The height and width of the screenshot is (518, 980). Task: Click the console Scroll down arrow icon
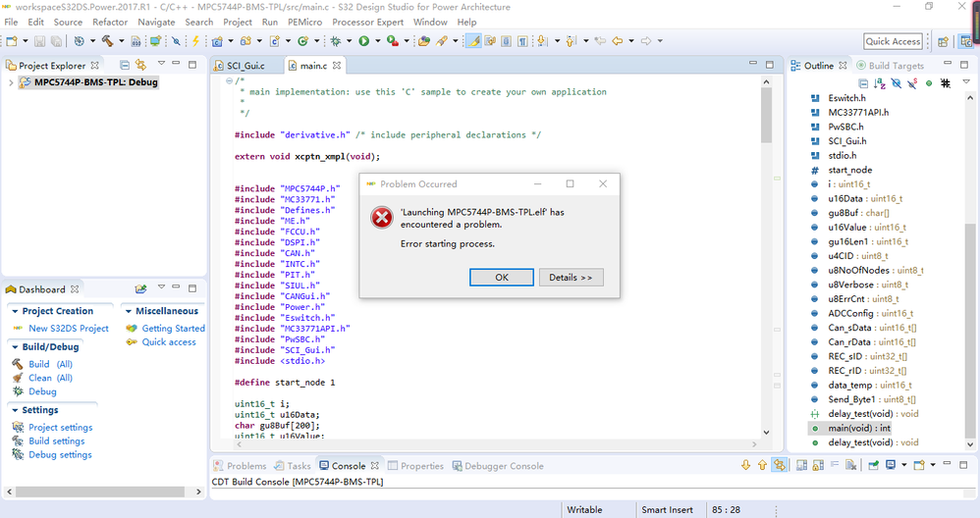pyautogui.click(x=745, y=465)
